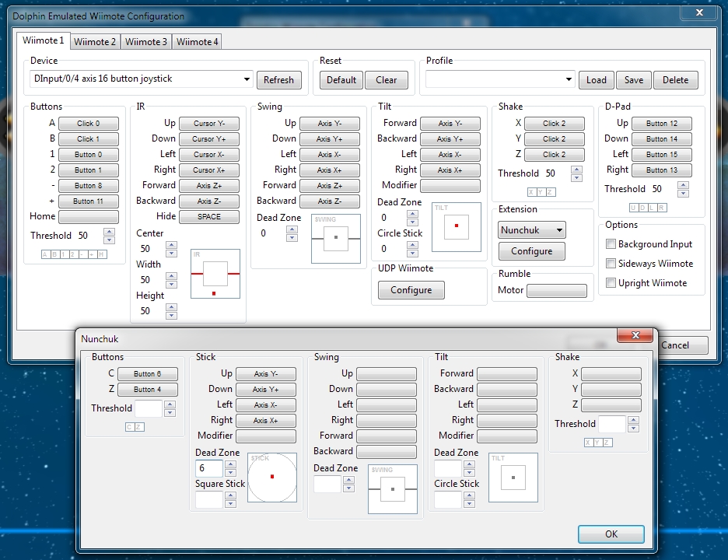Cancel the Wiimote Configuration dialog
The height and width of the screenshot is (560, 728).
click(x=674, y=345)
